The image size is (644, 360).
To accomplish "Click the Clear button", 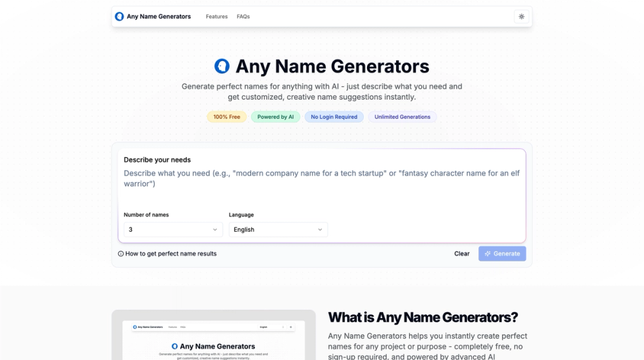I will click(462, 254).
